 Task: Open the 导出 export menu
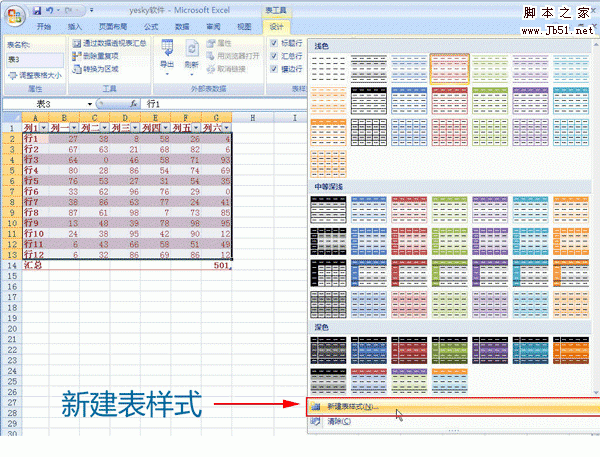tap(167, 57)
